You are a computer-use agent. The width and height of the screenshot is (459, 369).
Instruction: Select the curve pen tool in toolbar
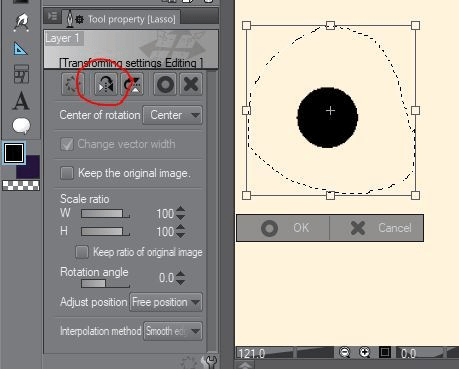21,22
